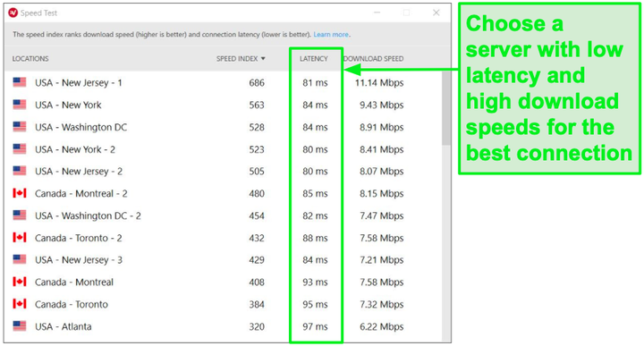Select the Canada - Toronto - 2 server
Viewport: 644px width, 346px height.
click(x=79, y=238)
